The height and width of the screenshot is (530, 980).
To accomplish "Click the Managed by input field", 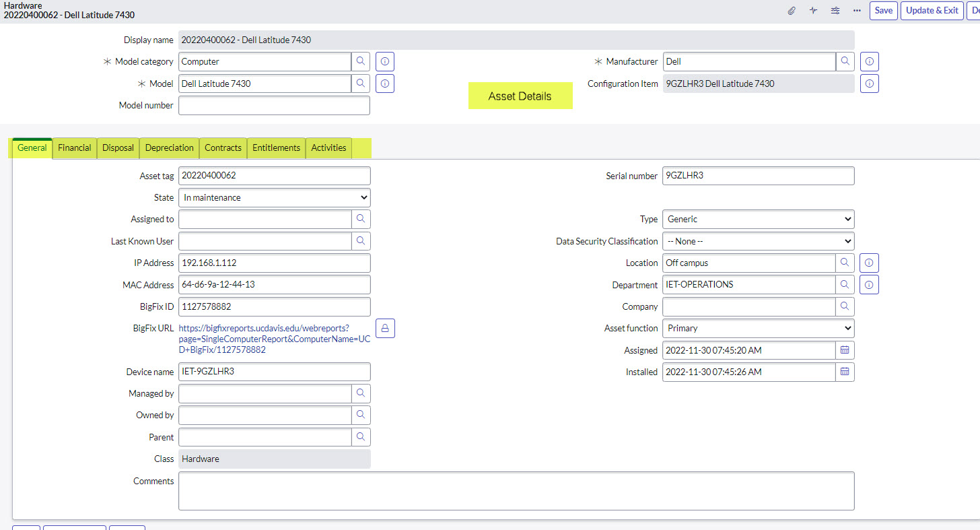I will pyautogui.click(x=265, y=393).
